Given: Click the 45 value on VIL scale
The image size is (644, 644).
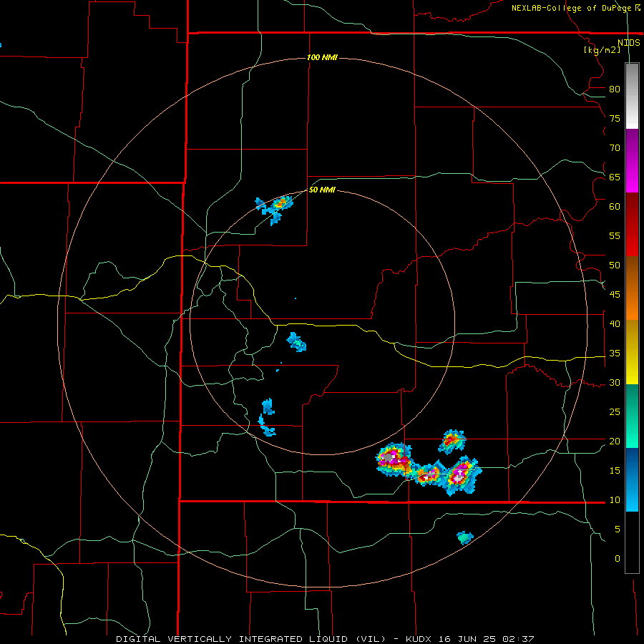Looking at the screenshot, I should [x=615, y=295].
